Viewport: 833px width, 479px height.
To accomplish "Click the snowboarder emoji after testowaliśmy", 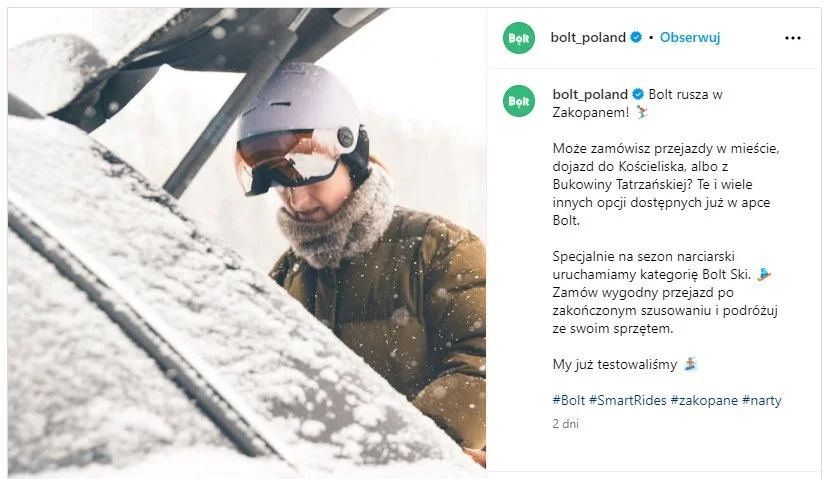I will pyautogui.click(x=690, y=364).
